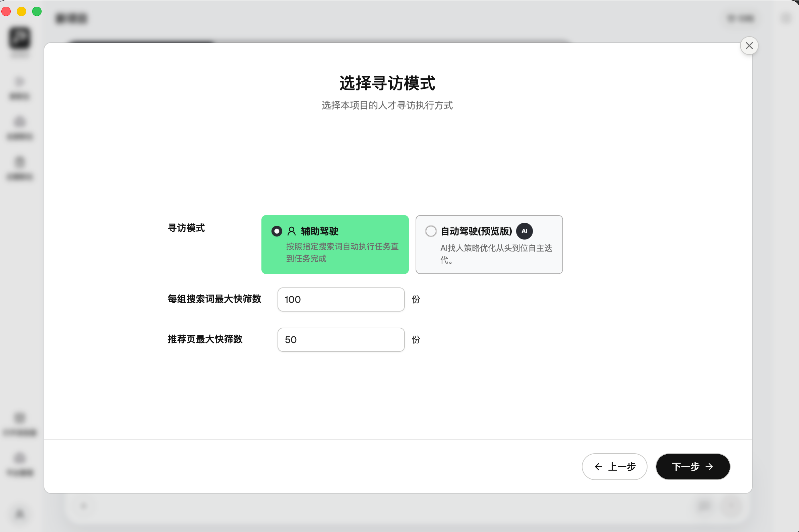Screen dimensions: 799x532
Task: Click the left arrow icon in 上一步
Action: pyautogui.click(x=598, y=467)
